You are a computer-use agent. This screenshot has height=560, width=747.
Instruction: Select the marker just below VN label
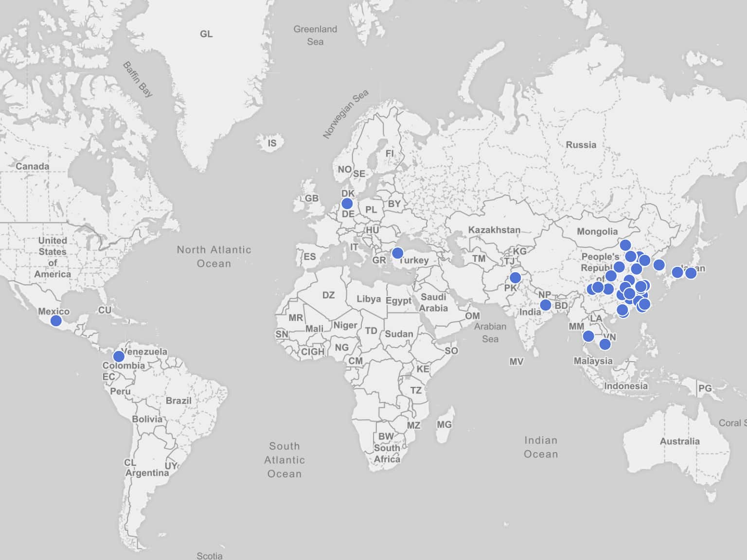605,344
